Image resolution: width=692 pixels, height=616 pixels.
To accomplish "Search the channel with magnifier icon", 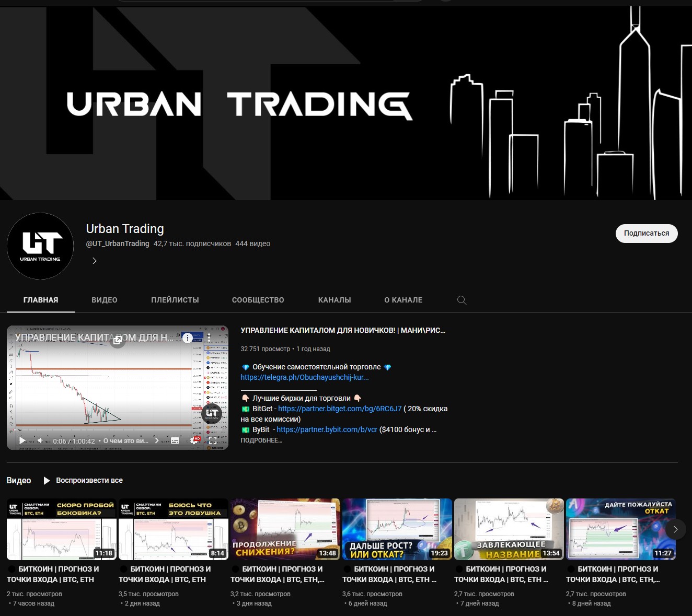I will coord(462,300).
